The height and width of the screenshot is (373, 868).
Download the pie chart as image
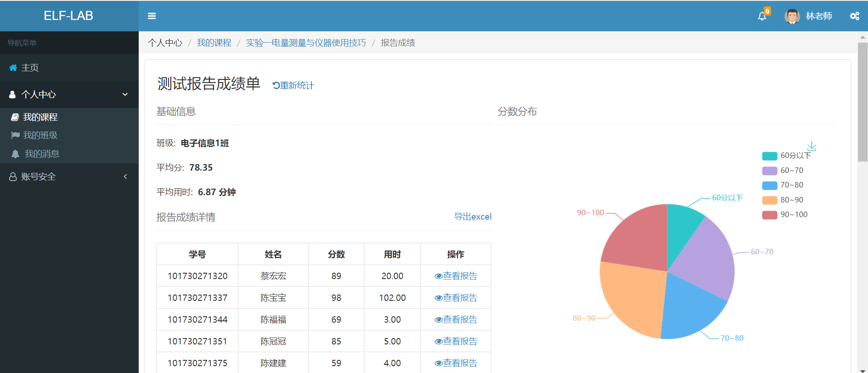[811, 146]
